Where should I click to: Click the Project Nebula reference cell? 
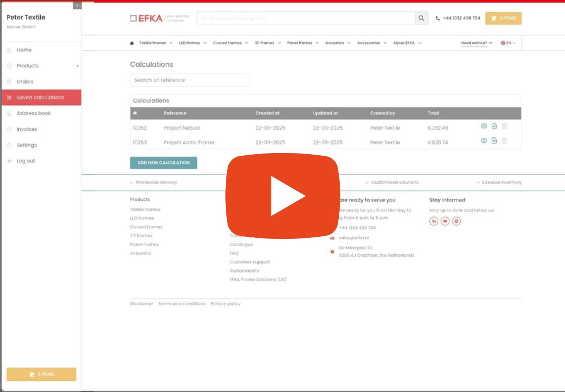[182, 128]
